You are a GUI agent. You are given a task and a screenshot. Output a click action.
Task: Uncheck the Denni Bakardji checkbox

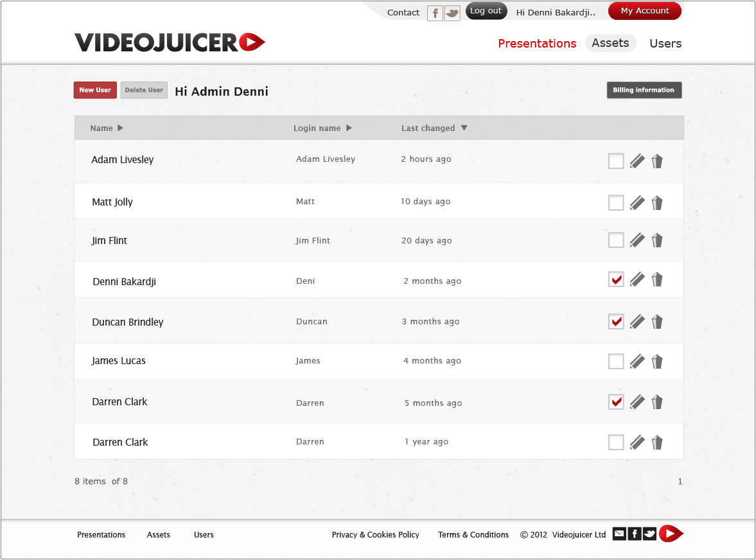[x=615, y=279]
